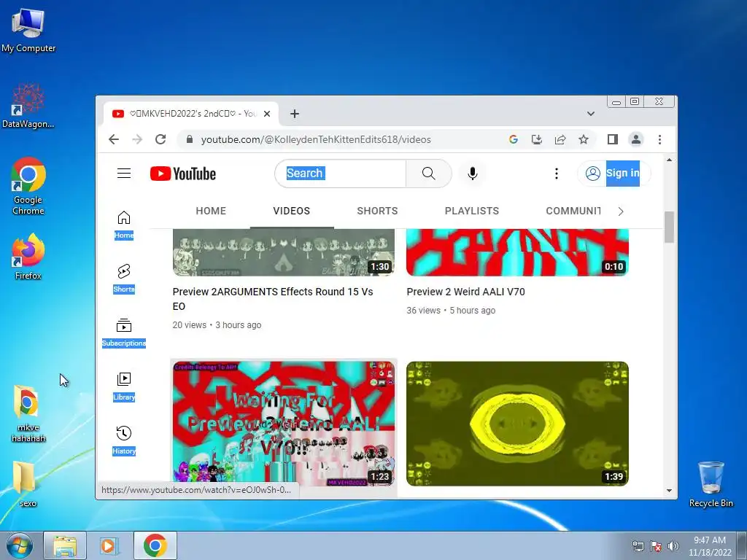Open the Windows Start menu
Screen dimensions: 747x560
[x=20, y=545]
